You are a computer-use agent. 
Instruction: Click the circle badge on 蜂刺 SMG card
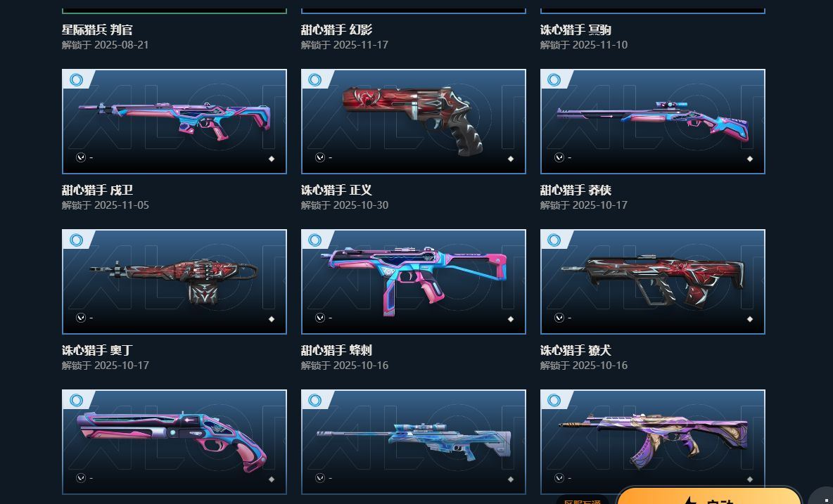(315, 240)
